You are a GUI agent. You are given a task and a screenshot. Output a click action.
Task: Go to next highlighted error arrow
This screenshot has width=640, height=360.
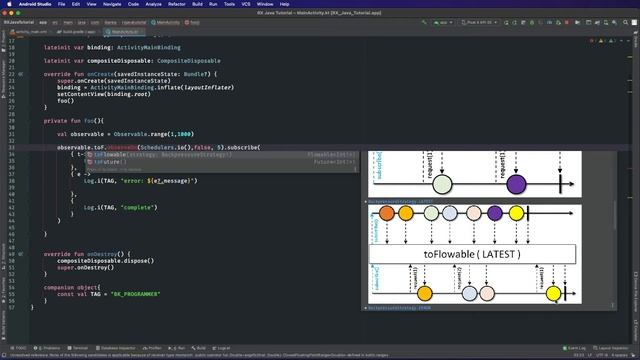click(628, 41)
